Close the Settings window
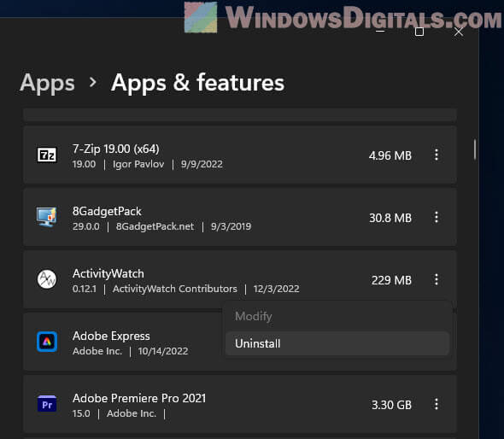504x439 pixels. pyautogui.click(x=459, y=32)
